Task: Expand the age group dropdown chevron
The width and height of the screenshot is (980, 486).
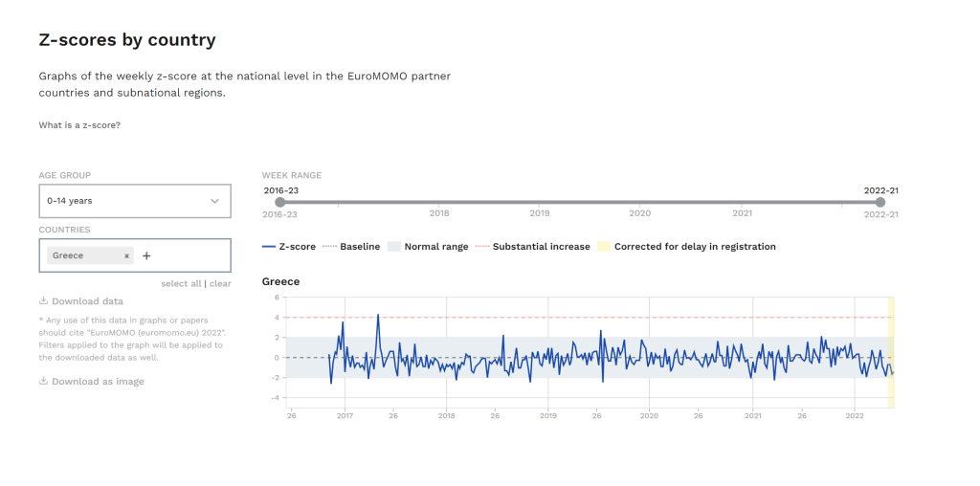Action: click(215, 201)
